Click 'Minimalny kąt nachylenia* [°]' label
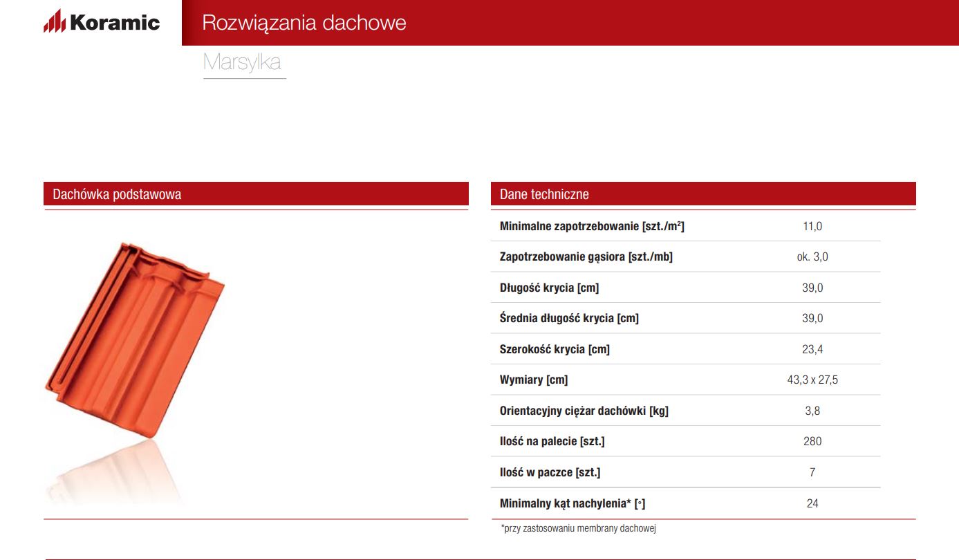This screenshot has width=959, height=560. (x=572, y=504)
